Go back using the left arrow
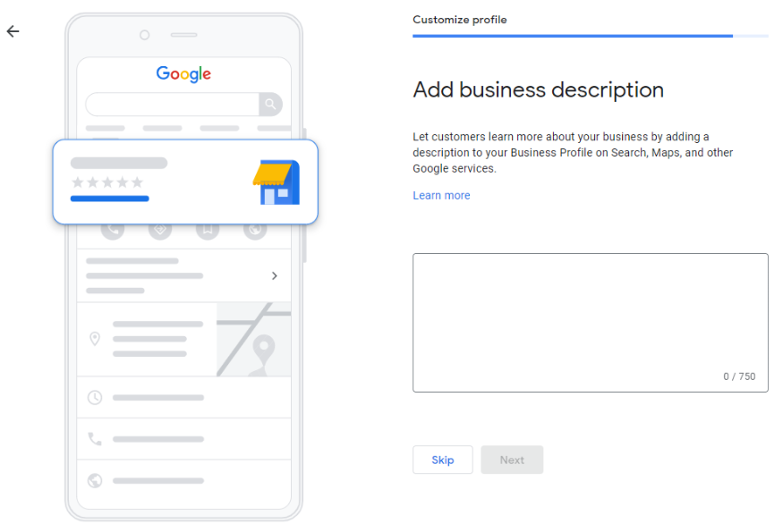This screenshot has width=783, height=532. pos(13,31)
